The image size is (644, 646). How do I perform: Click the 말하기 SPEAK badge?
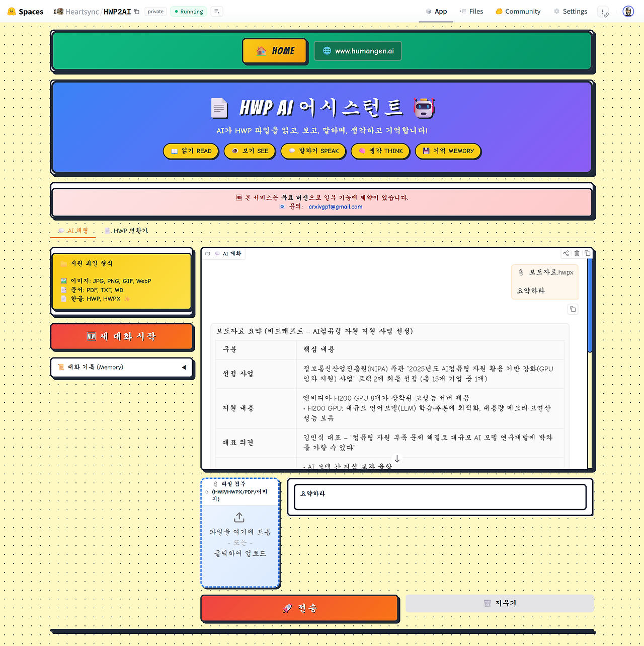coord(313,151)
